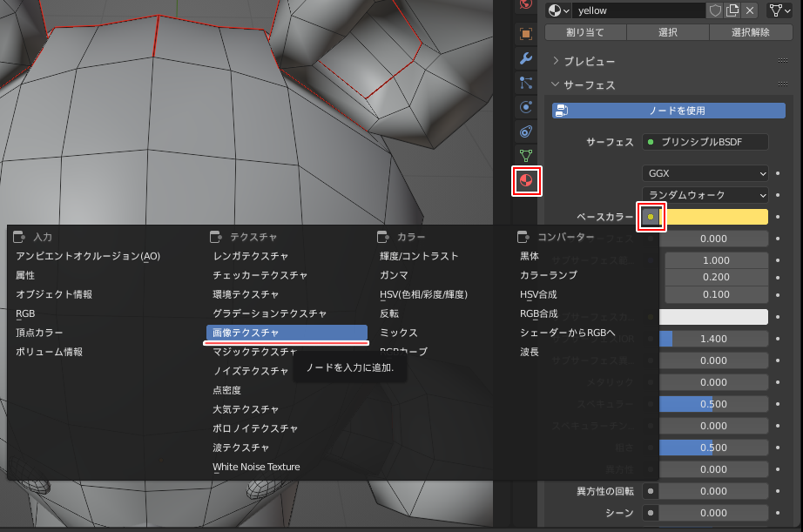Click the fake user shield icon

tap(714, 10)
